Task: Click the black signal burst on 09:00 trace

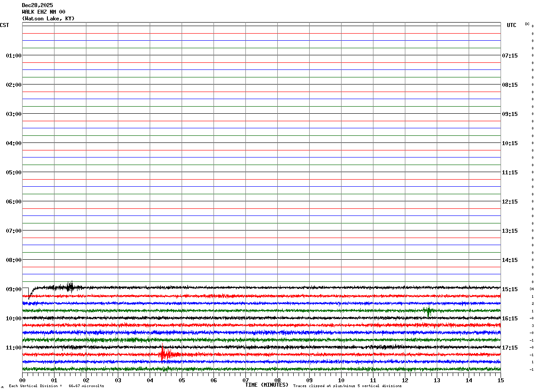Action: click(x=70, y=286)
